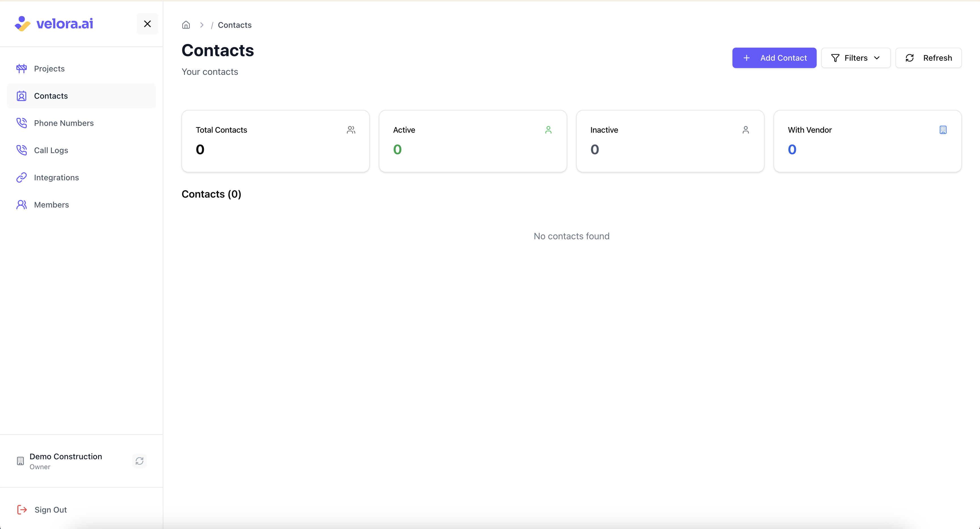Go to Phone Numbers page
This screenshot has height=529, width=980.
[x=81, y=123]
